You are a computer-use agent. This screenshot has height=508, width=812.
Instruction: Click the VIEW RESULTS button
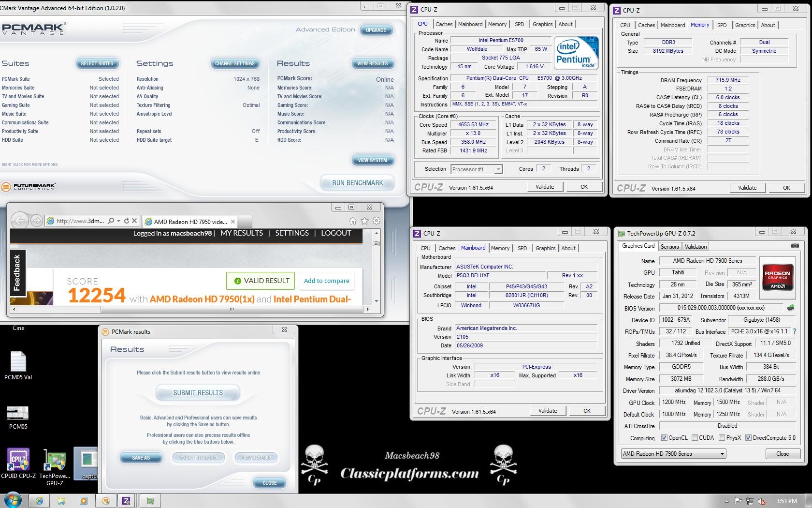coord(372,63)
